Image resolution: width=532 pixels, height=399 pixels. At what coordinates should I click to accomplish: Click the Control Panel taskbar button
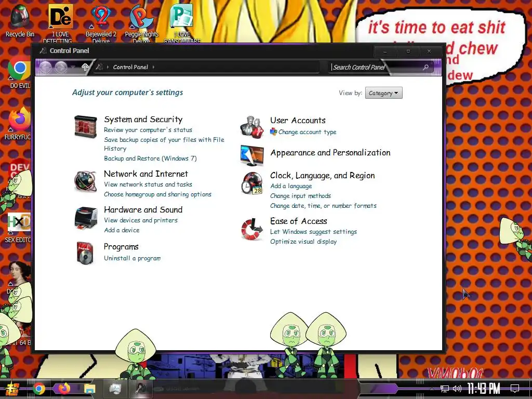tap(141, 389)
